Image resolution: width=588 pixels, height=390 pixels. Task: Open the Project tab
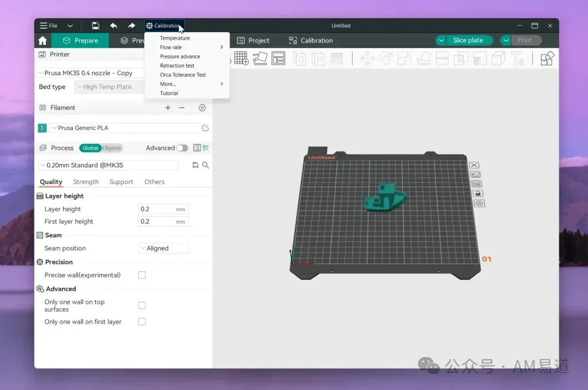pos(253,41)
